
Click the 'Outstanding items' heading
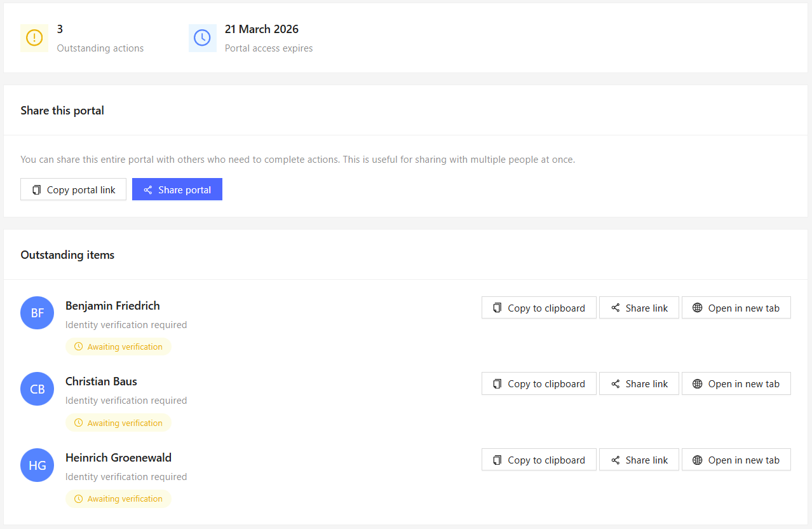pyautogui.click(x=67, y=255)
